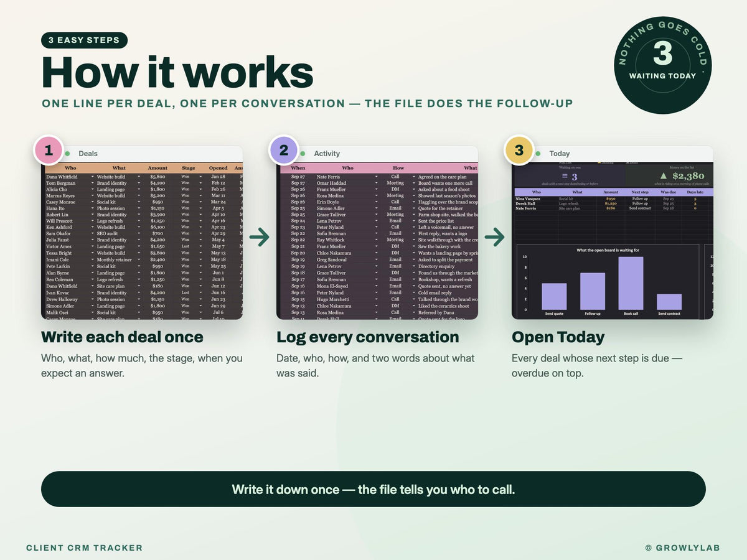This screenshot has height=560, width=747.
Task: Click the 'Follow up' bar in the chart
Action: [x=593, y=291]
